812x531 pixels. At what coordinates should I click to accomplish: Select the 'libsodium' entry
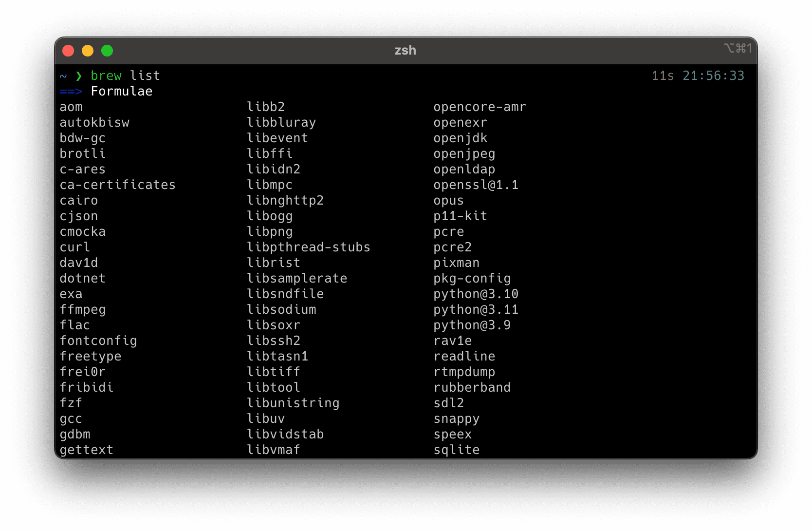(x=281, y=310)
